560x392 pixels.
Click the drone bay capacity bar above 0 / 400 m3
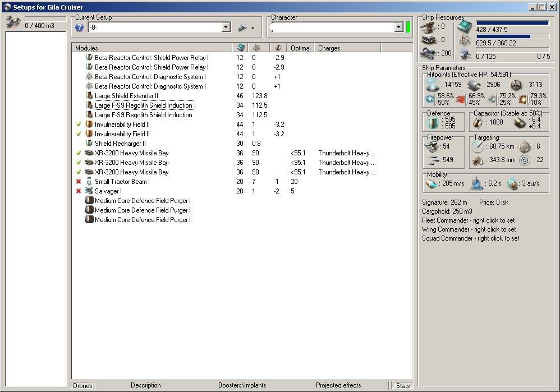coord(45,18)
